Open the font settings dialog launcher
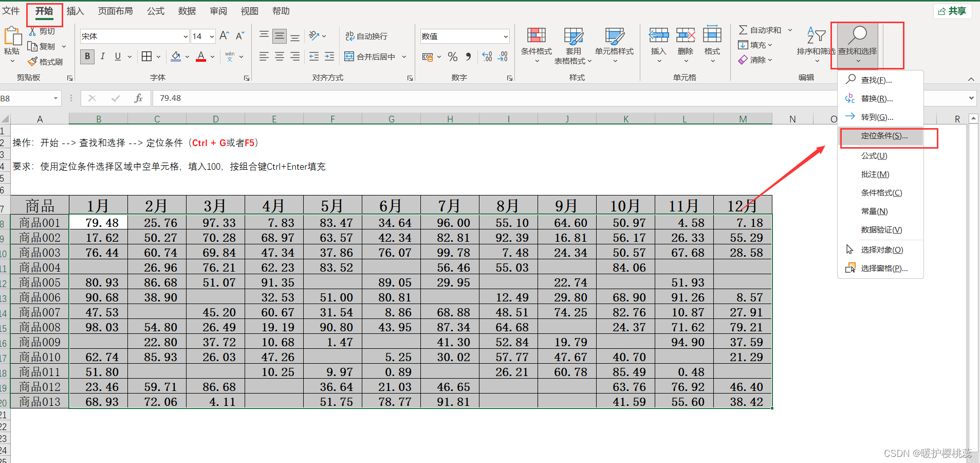Viewport: 980px width, 463px height. (247, 78)
